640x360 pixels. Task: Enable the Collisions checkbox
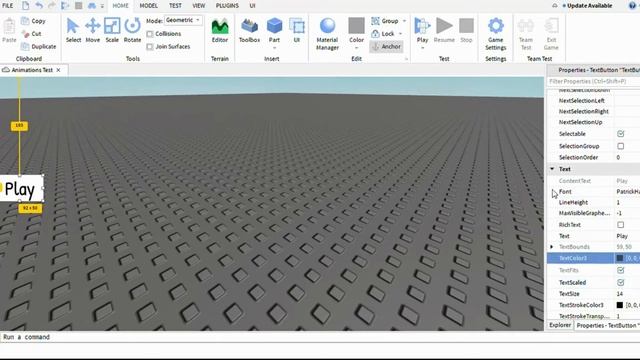coord(150,34)
